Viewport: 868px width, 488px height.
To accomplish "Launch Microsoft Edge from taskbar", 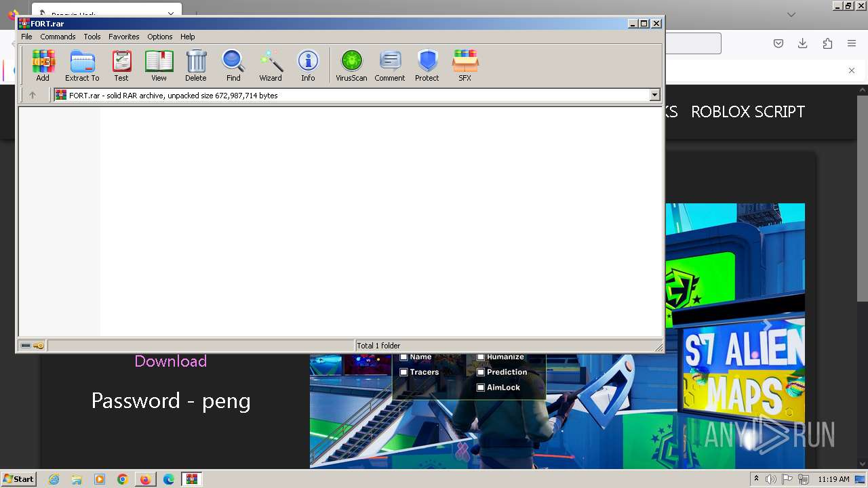I will pyautogui.click(x=169, y=479).
